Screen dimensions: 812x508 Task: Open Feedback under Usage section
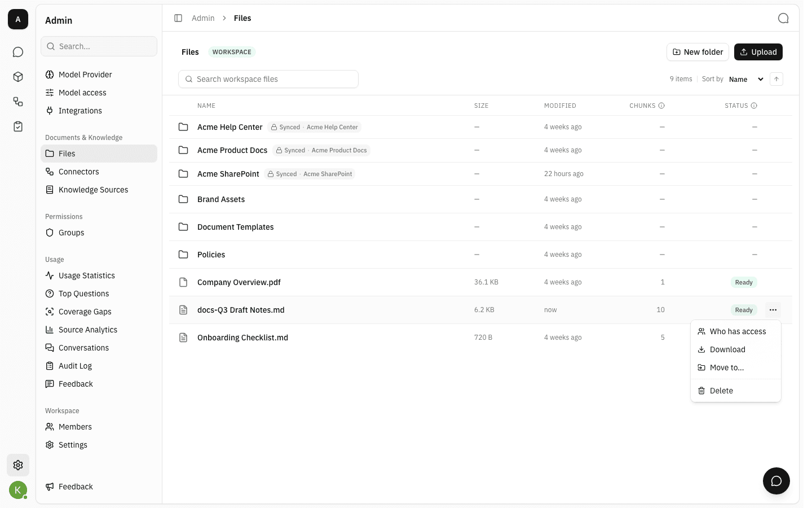tap(99, 384)
